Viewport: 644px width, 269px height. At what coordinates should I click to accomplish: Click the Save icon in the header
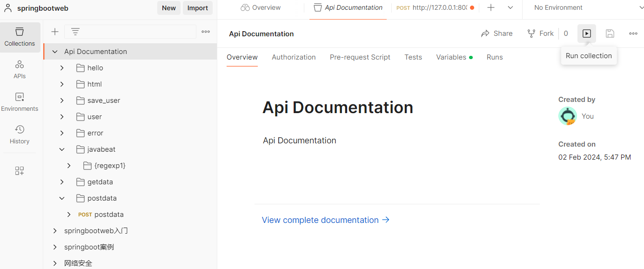[x=610, y=34]
